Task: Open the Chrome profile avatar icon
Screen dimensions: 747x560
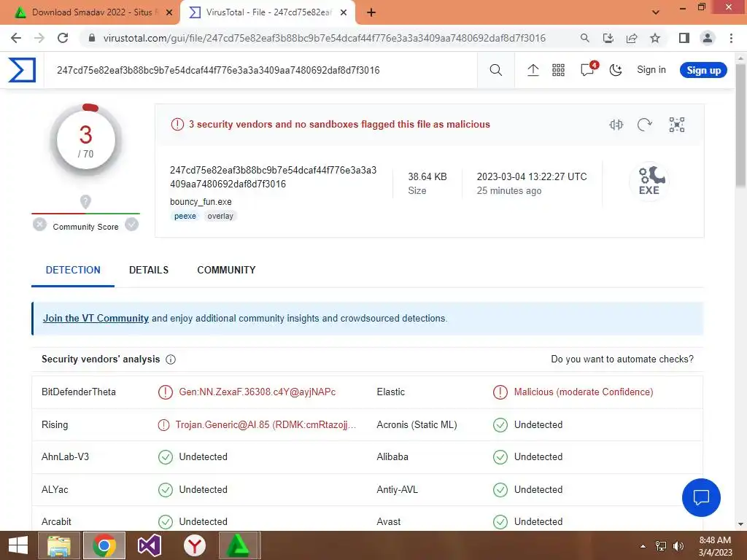Action: (708, 38)
